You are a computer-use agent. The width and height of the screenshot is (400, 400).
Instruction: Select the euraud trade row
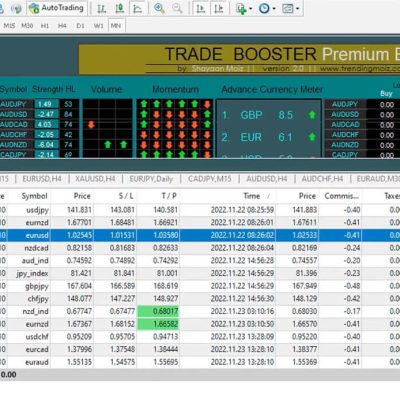pos(200,362)
